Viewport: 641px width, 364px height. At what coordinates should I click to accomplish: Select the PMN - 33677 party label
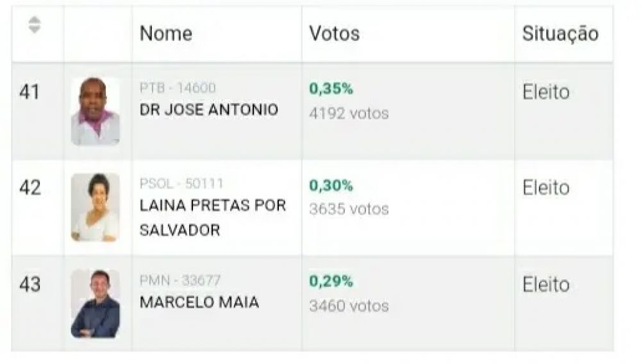click(x=180, y=281)
